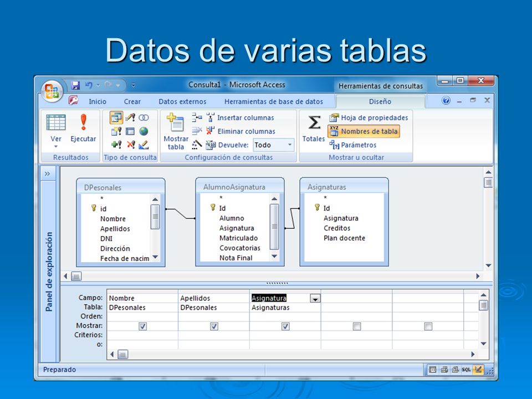Open the Asignatura field dropdown arrow
This screenshot has width=532, height=399.
tap(315, 299)
